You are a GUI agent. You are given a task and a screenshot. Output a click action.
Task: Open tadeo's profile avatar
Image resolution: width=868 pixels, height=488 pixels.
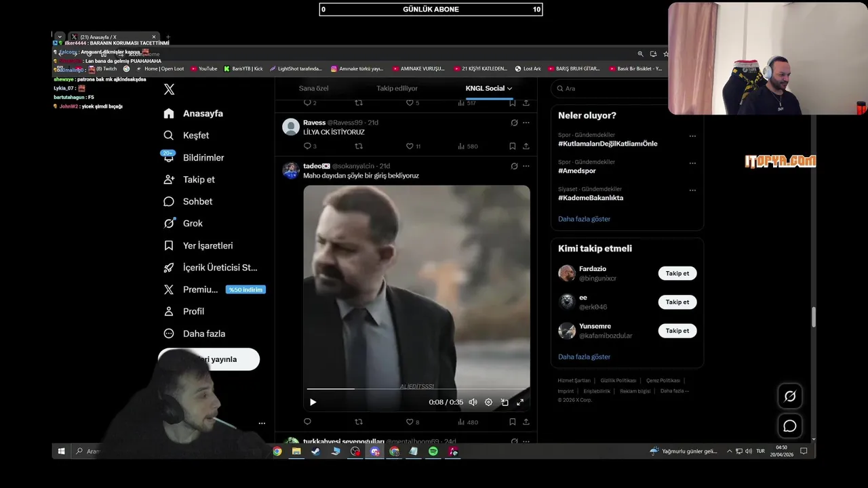pos(291,170)
